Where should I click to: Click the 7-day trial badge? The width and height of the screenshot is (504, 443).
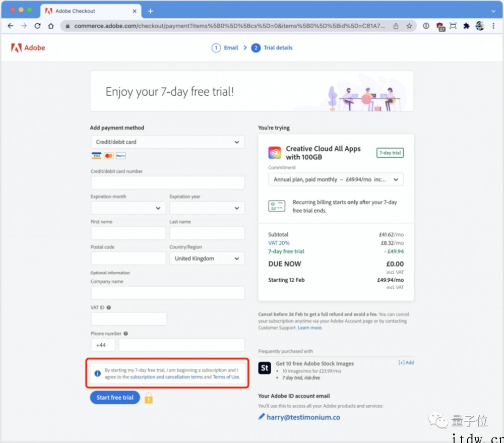[390, 153]
